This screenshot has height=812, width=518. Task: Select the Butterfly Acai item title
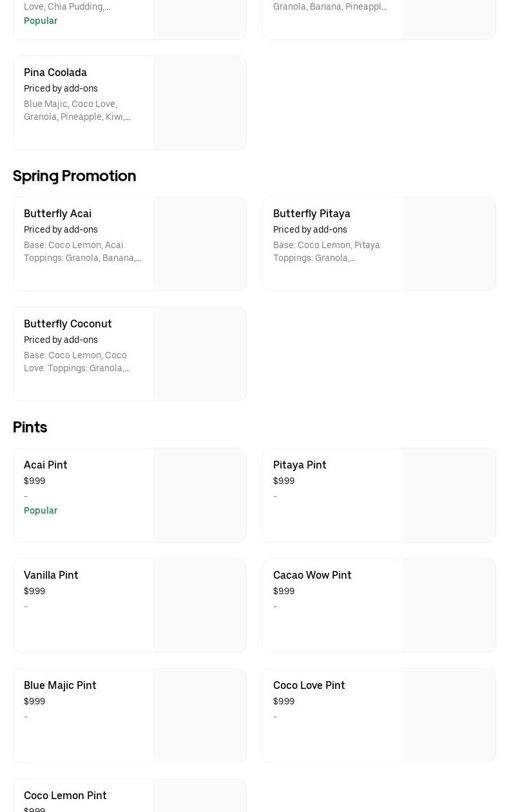57,213
